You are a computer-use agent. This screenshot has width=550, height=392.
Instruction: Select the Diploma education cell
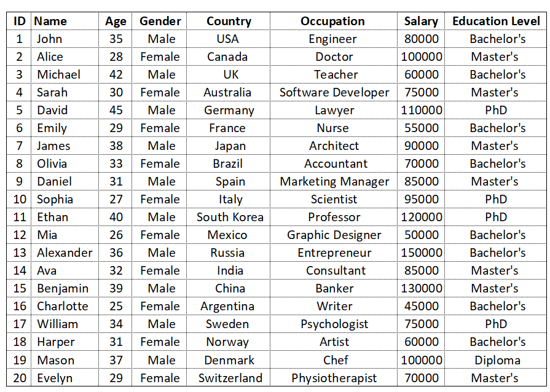point(496,359)
